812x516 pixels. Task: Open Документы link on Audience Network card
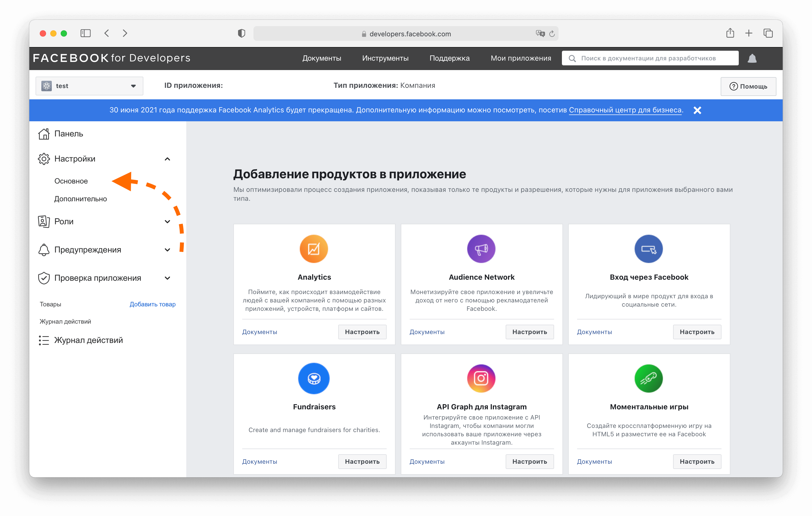(427, 332)
